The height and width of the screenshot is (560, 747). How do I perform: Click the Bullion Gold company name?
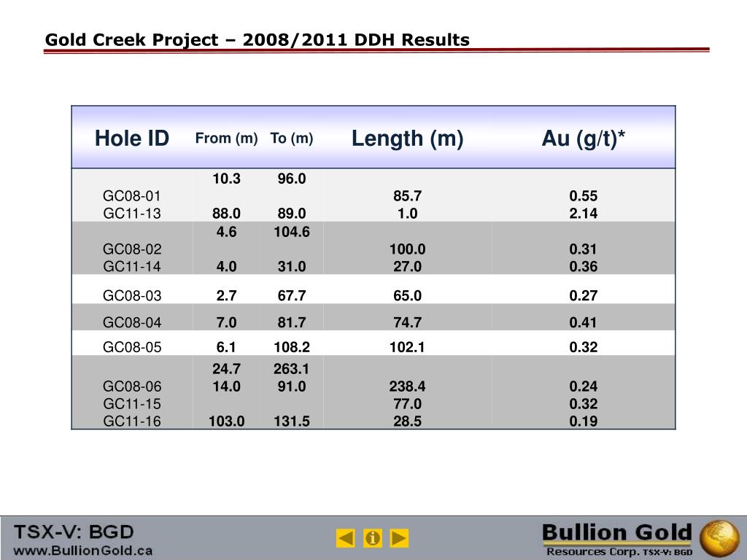617,532
